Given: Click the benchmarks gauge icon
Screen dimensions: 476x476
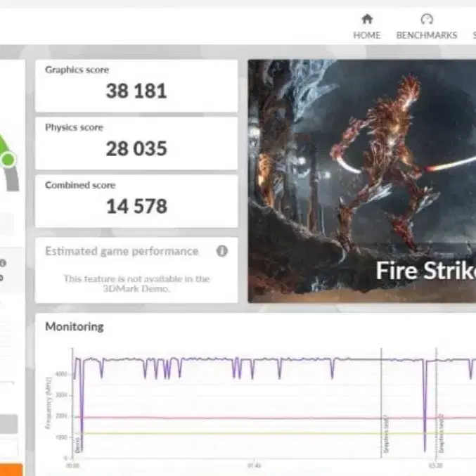Looking at the screenshot, I should (427, 19).
